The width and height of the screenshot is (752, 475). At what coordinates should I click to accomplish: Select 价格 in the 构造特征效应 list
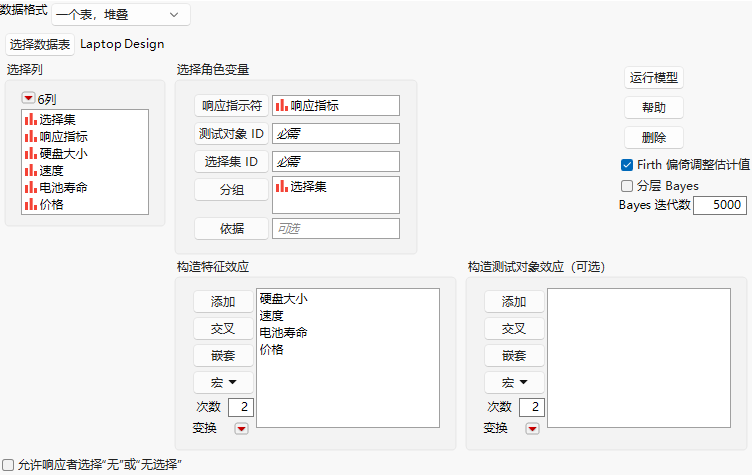click(271, 349)
